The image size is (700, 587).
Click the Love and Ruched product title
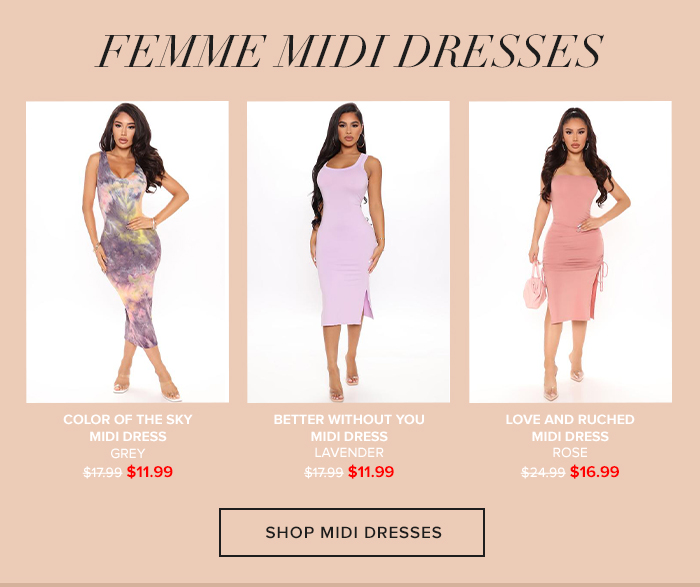[570, 428]
